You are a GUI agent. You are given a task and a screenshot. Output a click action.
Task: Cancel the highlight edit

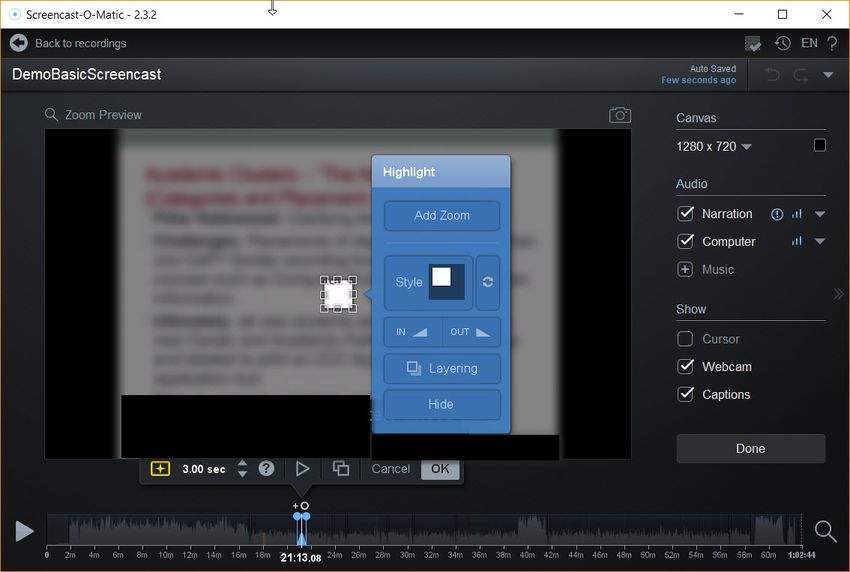[x=390, y=469]
